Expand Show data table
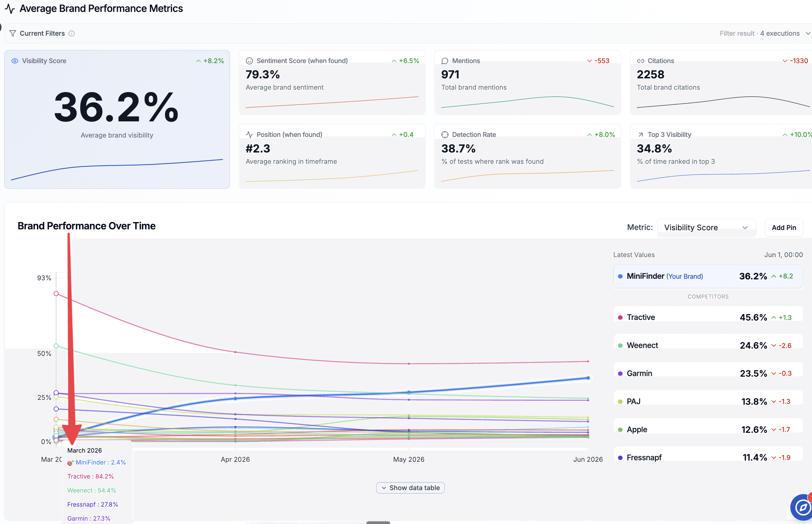Image resolution: width=812 pixels, height=524 pixels. pos(410,488)
